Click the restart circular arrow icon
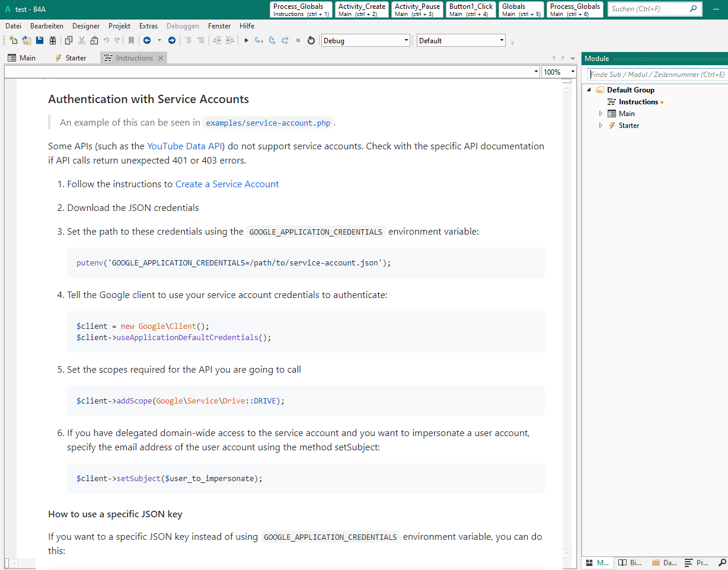 tap(311, 40)
